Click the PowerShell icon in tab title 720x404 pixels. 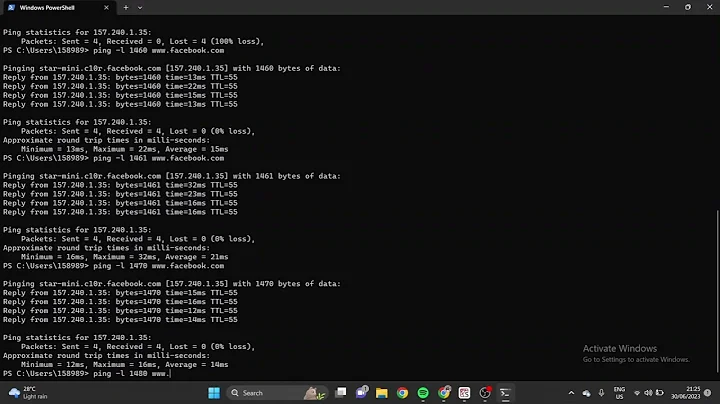coord(11,7)
